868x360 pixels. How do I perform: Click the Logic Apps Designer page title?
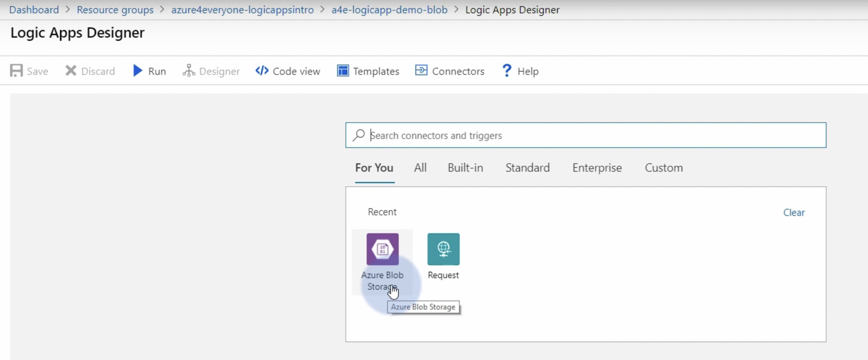77,33
